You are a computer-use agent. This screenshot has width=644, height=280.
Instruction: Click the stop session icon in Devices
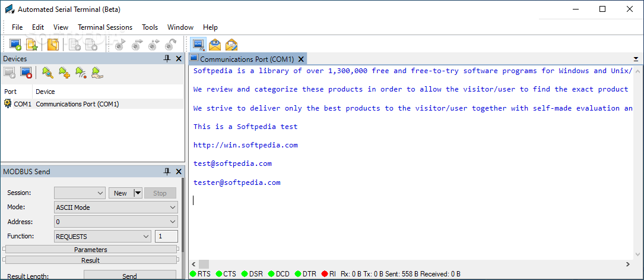click(26, 73)
